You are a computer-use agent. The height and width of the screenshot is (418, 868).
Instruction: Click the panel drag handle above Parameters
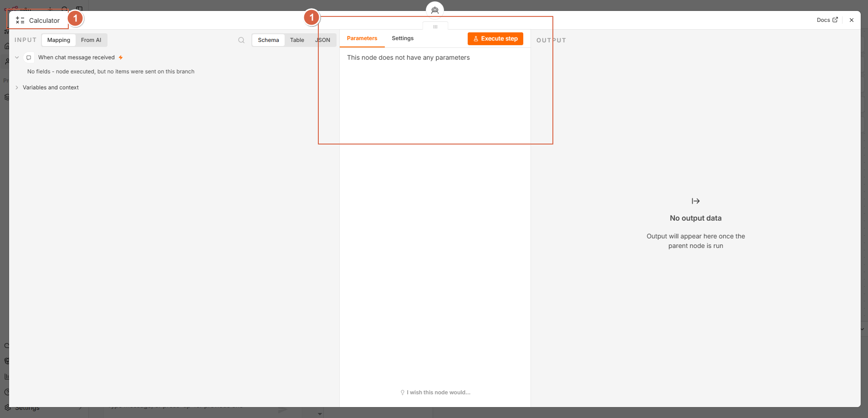coord(435,27)
